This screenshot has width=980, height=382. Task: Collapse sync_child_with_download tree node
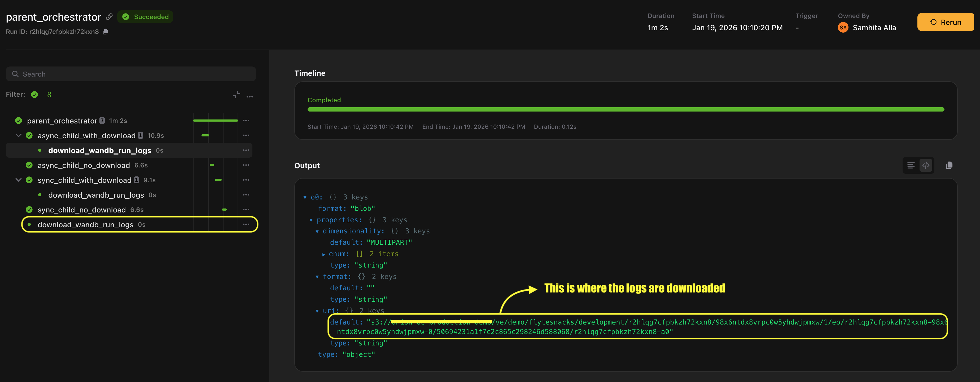point(18,180)
